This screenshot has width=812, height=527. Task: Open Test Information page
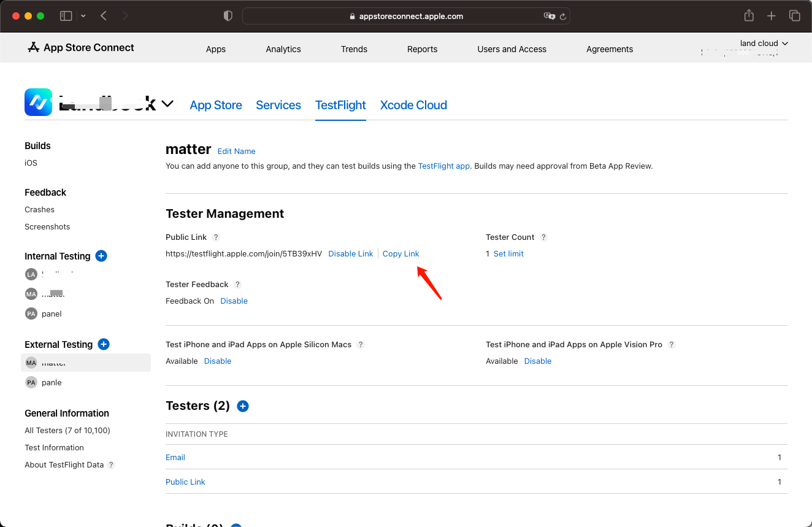point(54,447)
